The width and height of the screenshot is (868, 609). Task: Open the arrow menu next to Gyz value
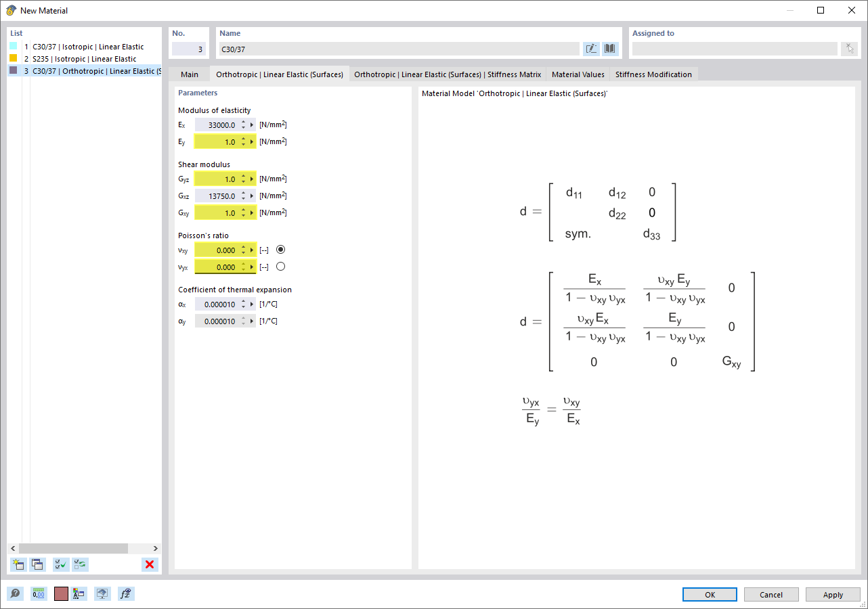[x=252, y=179]
